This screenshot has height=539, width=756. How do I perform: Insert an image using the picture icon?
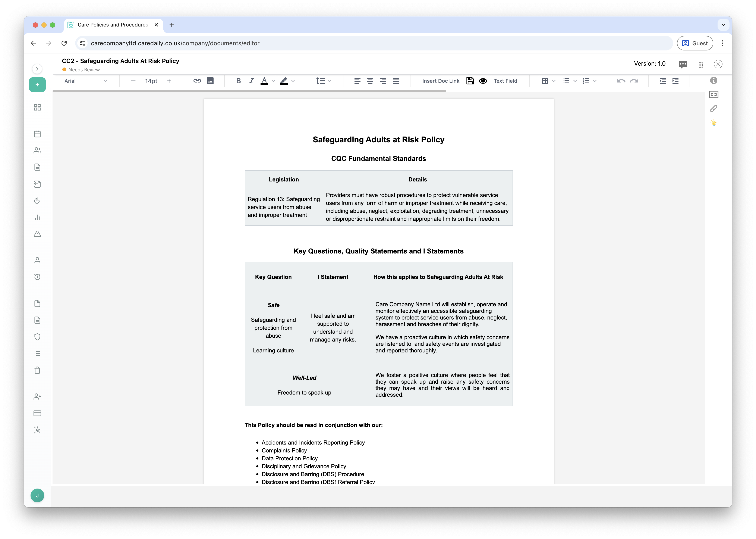click(210, 81)
